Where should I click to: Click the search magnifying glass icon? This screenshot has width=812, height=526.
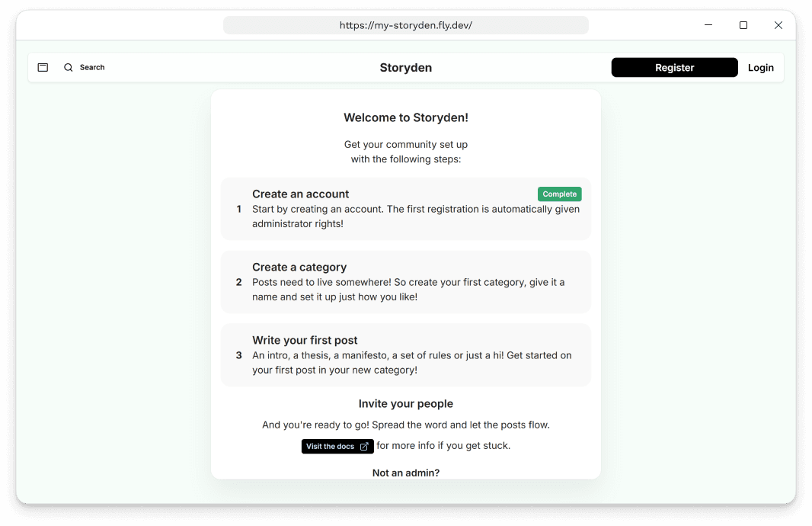tap(68, 67)
